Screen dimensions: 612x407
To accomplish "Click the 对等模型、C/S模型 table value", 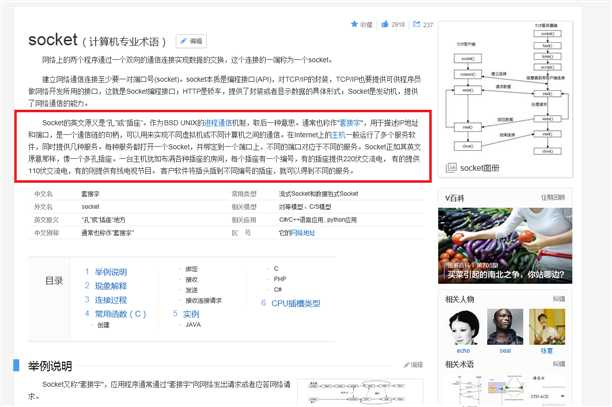I will click(305, 206).
